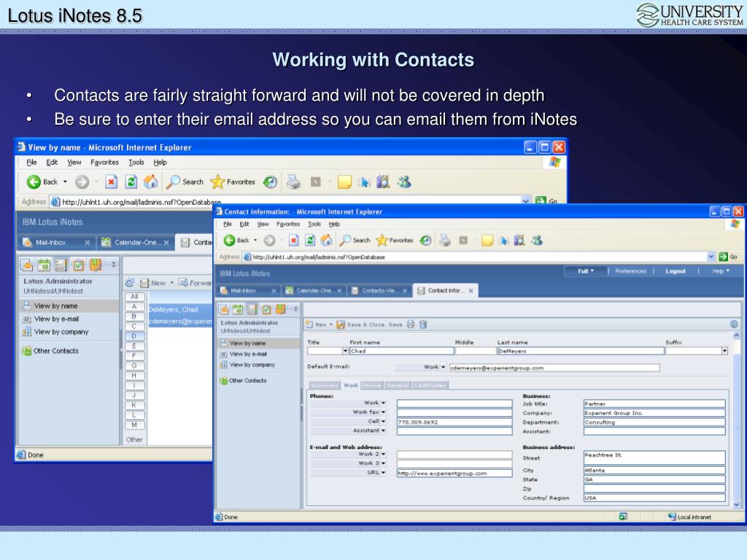Click Print icon in View by name window
This screenshot has height=560, width=747.
point(293,182)
